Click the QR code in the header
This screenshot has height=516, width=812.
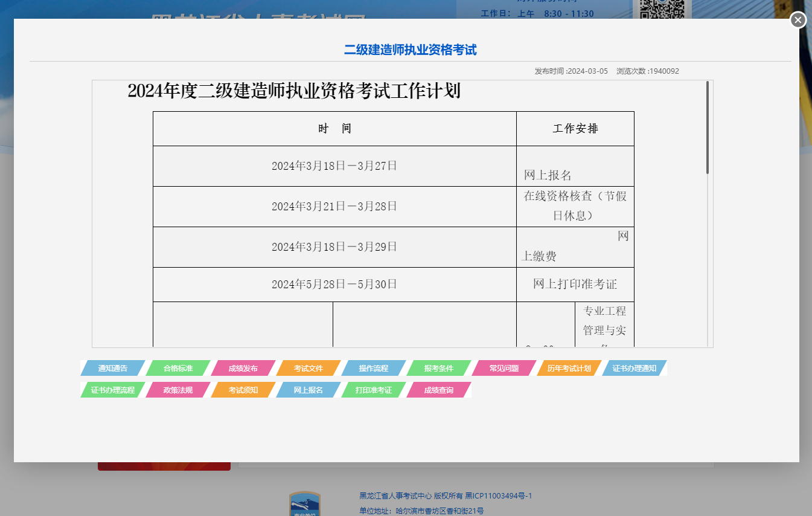[x=662, y=9]
